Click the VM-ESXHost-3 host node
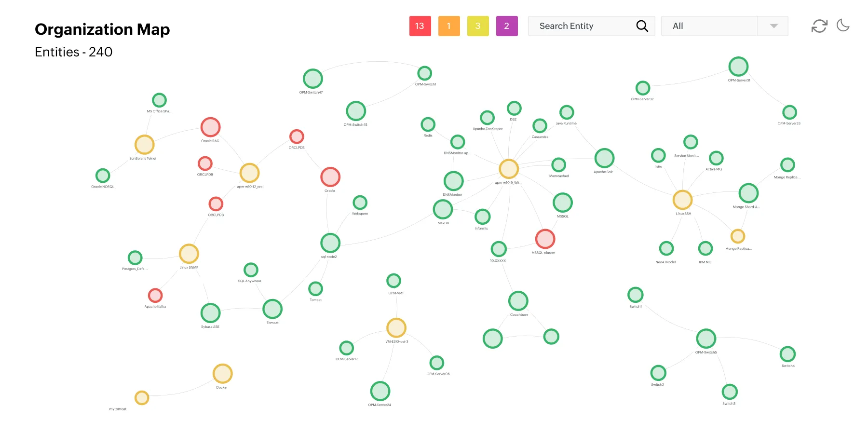 coord(396,327)
